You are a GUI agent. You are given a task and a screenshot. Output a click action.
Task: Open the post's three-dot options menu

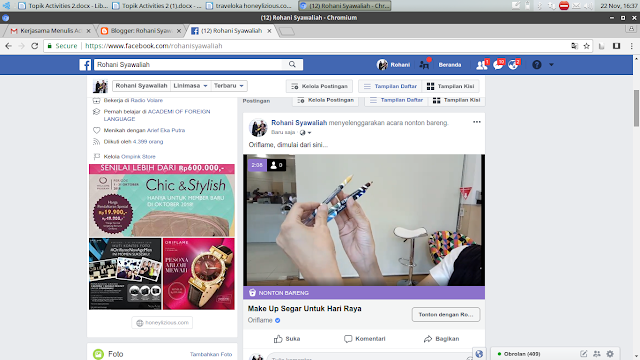[x=477, y=122]
